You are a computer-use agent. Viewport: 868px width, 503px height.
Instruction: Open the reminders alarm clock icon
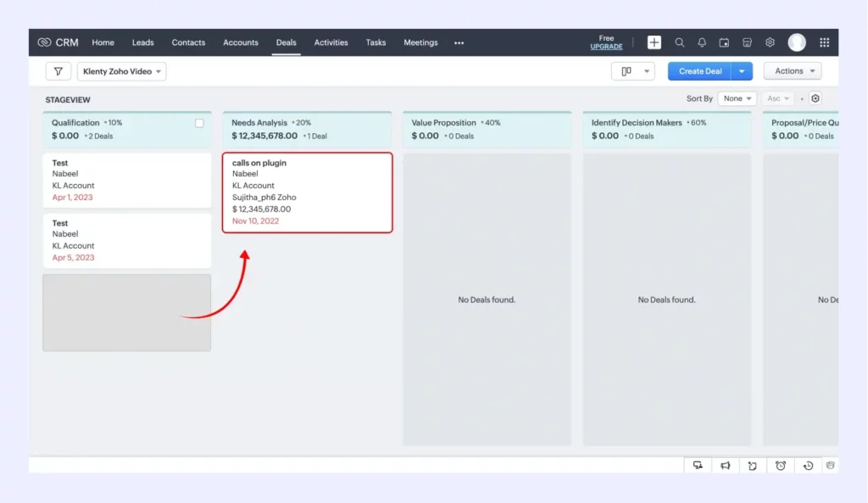[781, 466]
